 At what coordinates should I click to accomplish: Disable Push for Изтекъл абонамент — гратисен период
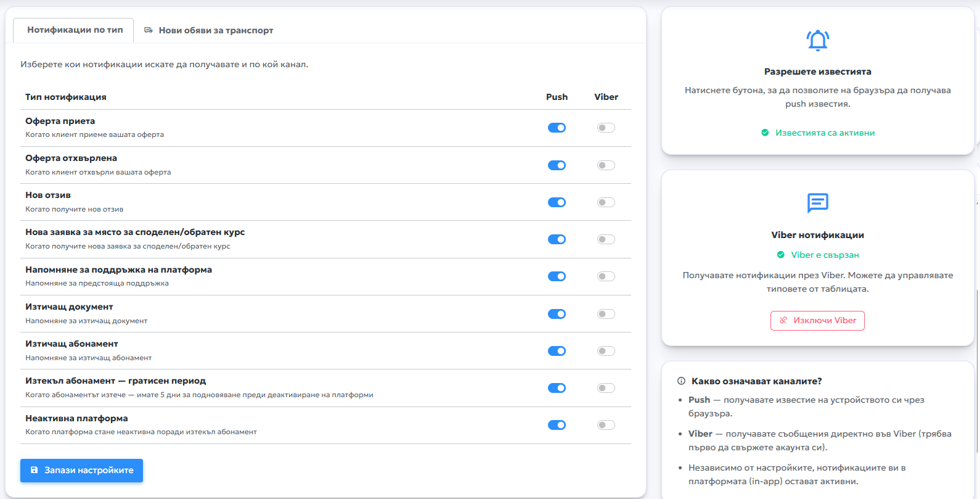coord(557,388)
